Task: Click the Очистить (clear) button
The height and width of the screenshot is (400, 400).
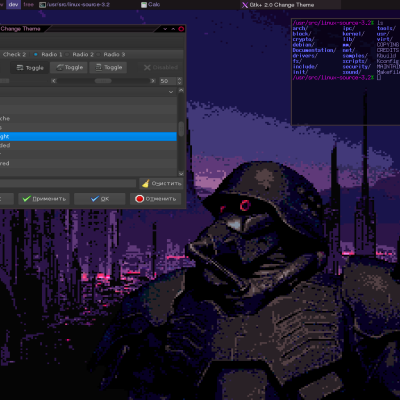Action: pyautogui.click(x=161, y=183)
